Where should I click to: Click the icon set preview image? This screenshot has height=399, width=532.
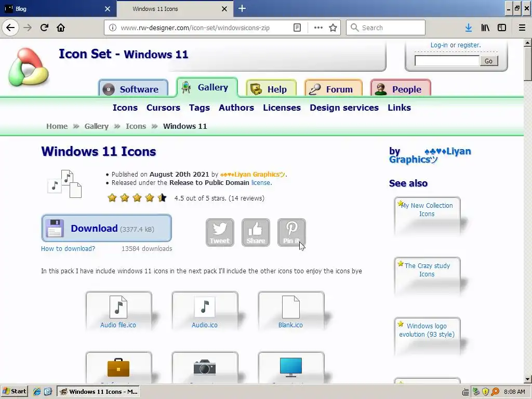(x=65, y=184)
